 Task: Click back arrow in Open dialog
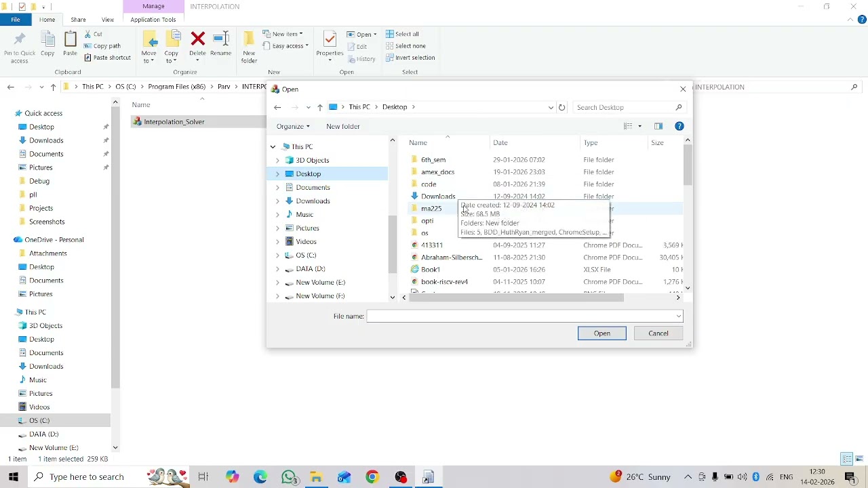pyautogui.click(x=277, y=107)
